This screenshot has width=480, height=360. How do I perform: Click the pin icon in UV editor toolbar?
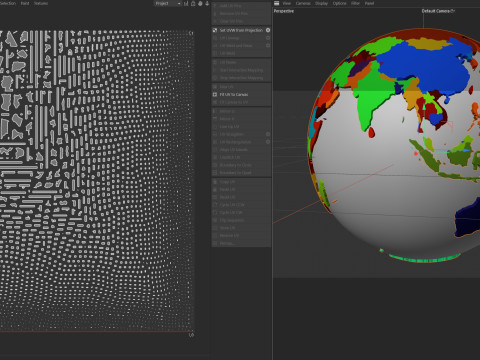pyautogui.click(x=207, y=3)
